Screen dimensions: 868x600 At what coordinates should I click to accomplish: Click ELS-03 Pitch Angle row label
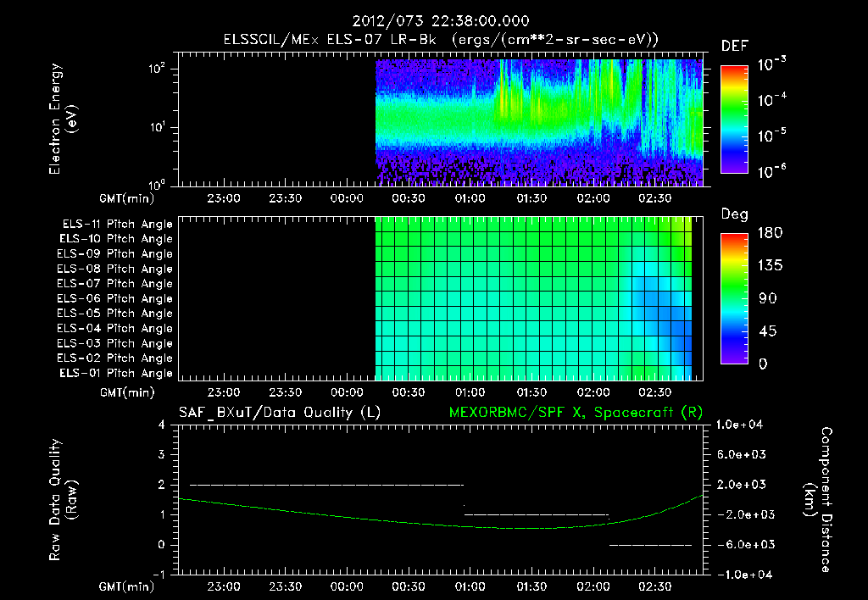[x=115, y=344]
